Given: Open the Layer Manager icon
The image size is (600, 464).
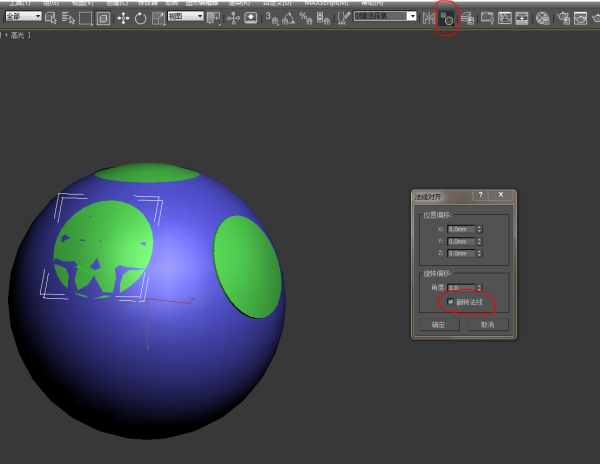Looking at the screenshot, I should point(467,18).
